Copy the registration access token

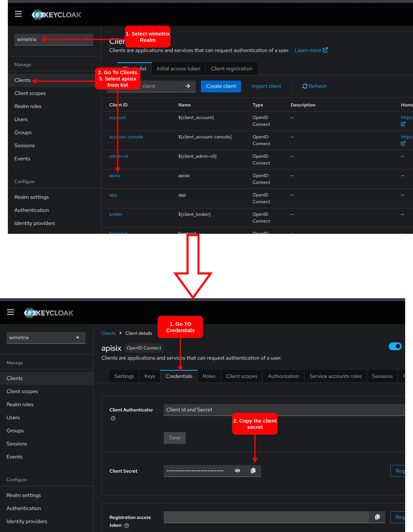377,517
